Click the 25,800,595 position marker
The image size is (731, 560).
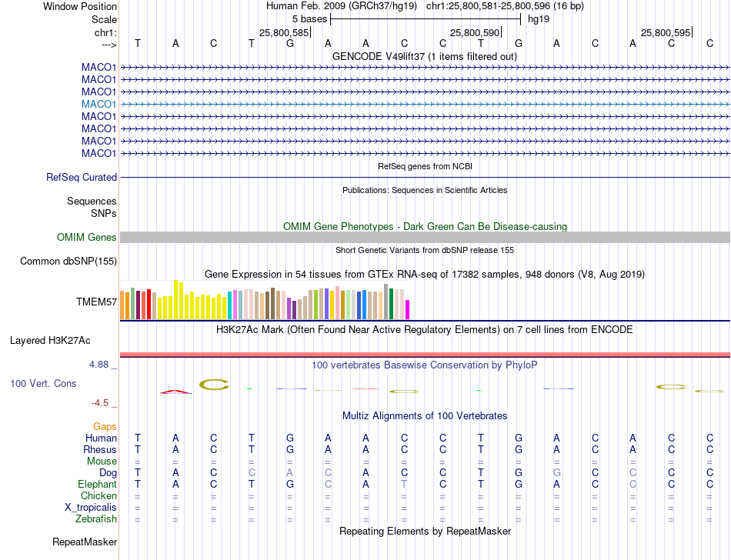(666, 32)
